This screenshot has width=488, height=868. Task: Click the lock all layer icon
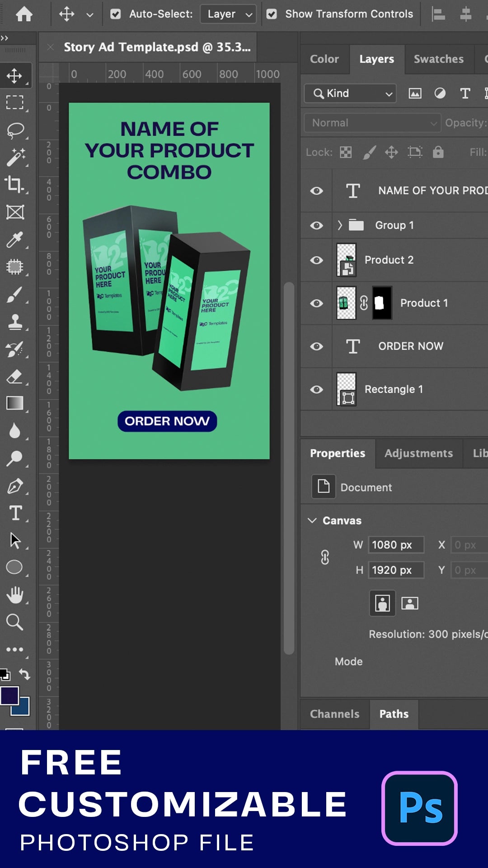(438, 152)
